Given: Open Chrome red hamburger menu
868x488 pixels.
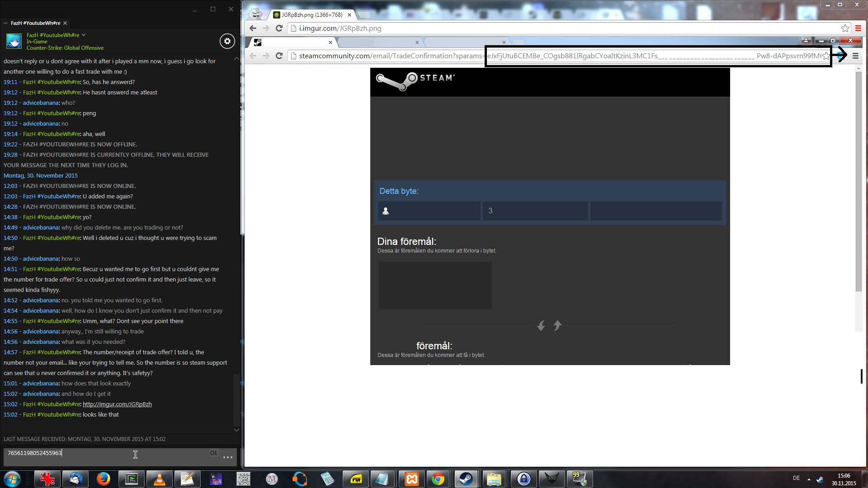Looking at the screenshot, I should pos(858,28).
